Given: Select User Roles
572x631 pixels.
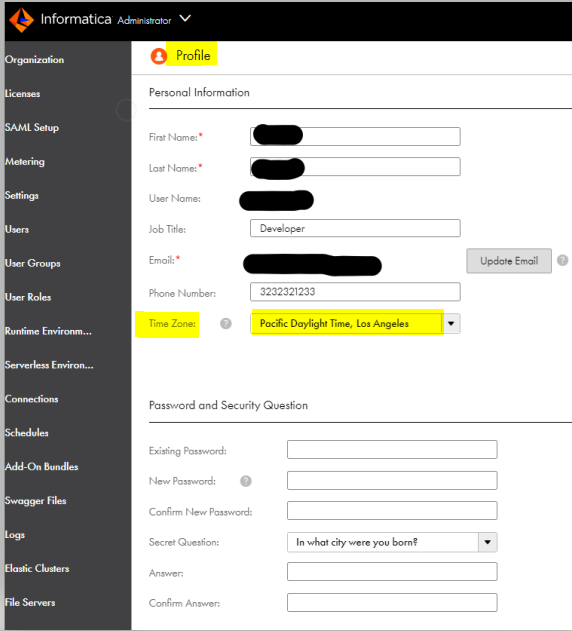Looking at the screenshot, I should (28, 297).
